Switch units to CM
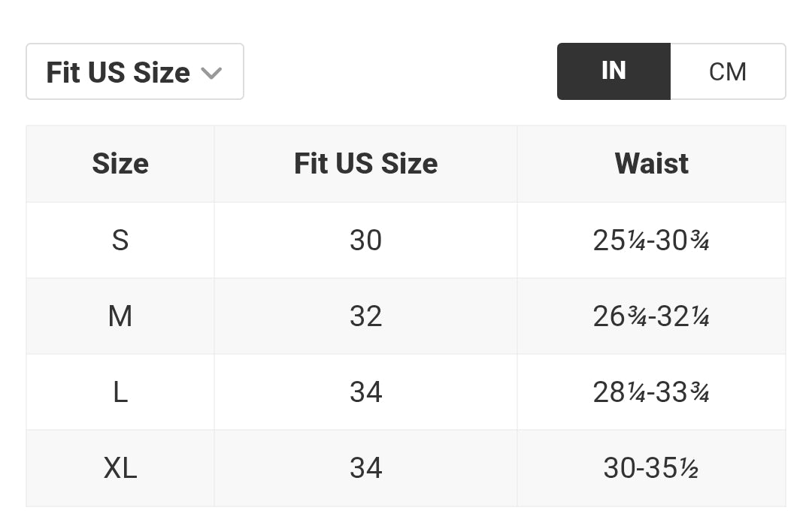The height and width of the screenshot is (523, 812). tap(728, 71)
